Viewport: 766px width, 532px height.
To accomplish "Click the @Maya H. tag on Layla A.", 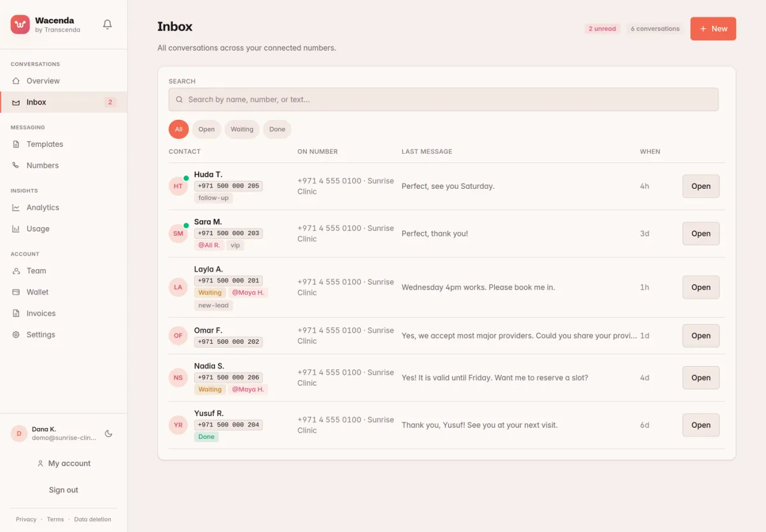I will click(x=248, y=293).
